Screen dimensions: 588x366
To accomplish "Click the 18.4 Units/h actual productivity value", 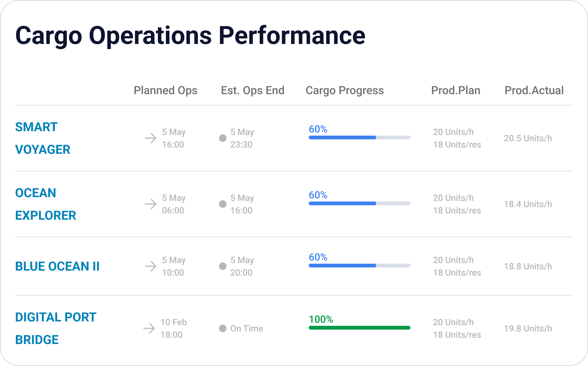I will click(528, 204).
